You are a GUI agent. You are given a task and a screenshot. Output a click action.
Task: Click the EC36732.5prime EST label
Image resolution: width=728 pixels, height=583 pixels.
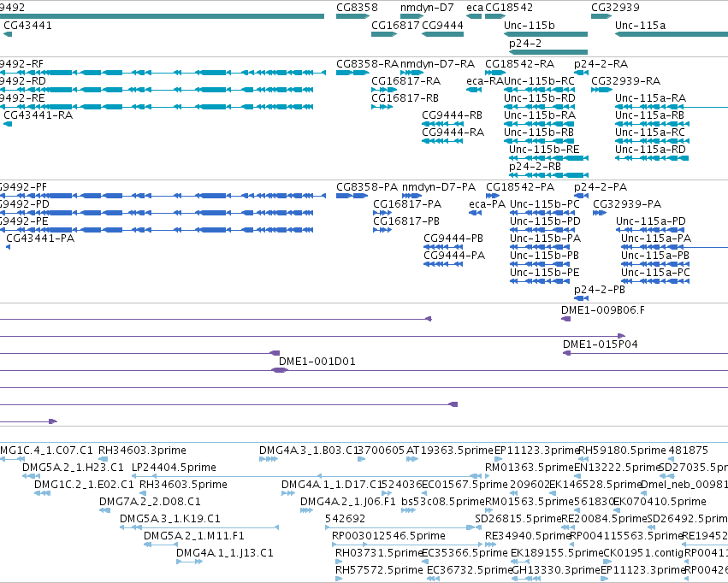click(470, 570)
